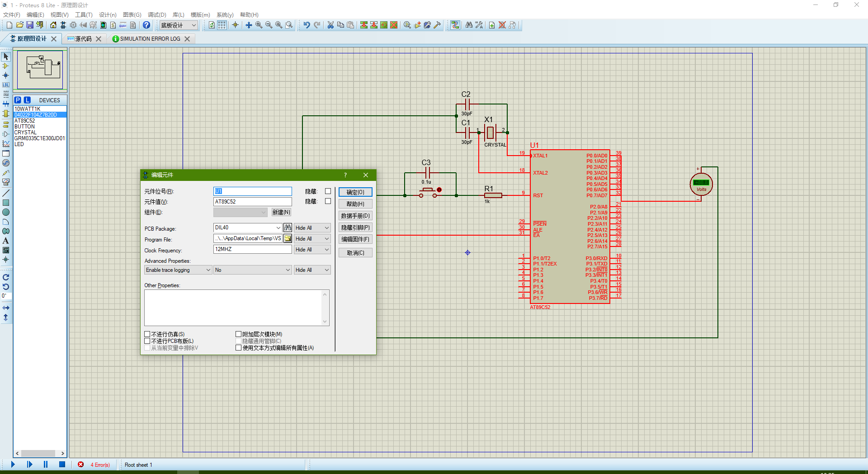Image resolution: width=868 pixels, height=474 pixels.
Task: Open the 编辑(E) Edit menu
Action: (x=35, y=15)
